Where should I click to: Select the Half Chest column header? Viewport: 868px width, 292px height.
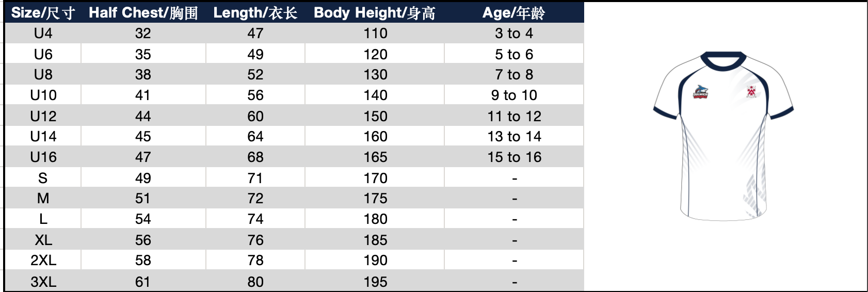pyautogui.click(x=143, y=12)
